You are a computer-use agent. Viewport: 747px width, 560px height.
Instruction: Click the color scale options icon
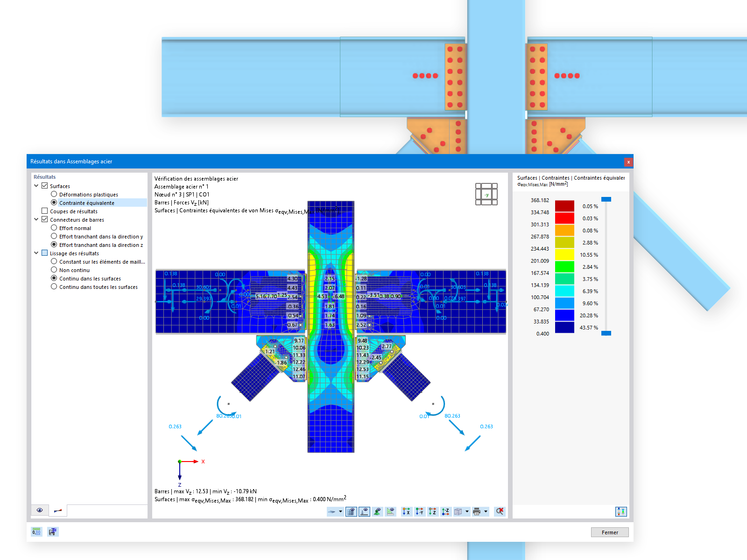click(621, 511)
